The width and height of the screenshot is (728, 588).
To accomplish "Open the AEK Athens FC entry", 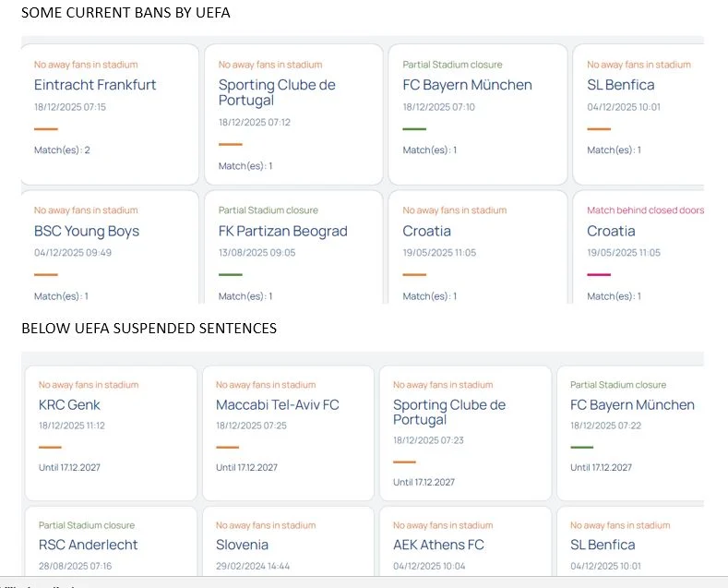I will (x=438, y=545).
